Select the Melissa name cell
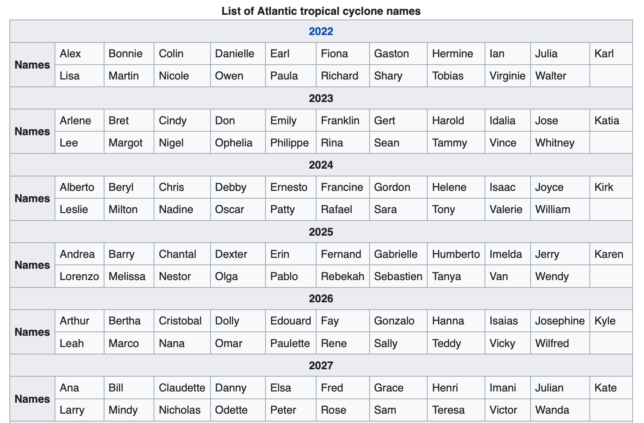 [x=129, y=276]
